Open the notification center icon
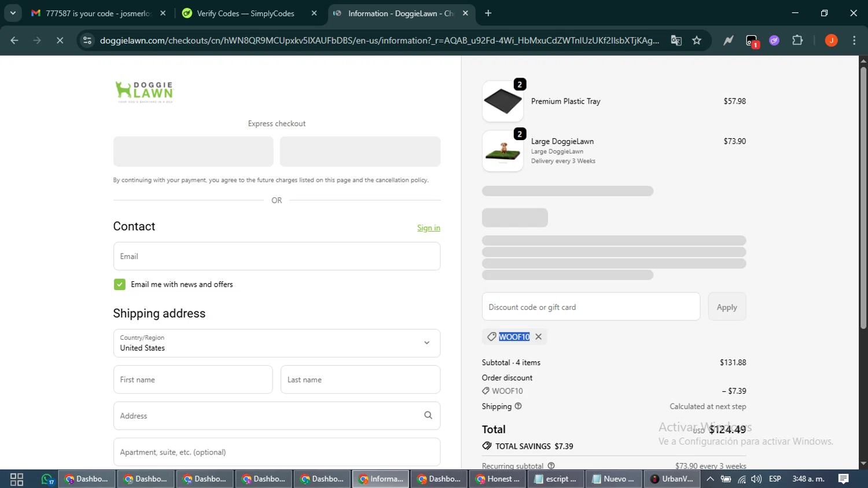The width and height of the screenshot is (868, 488). pyautogui.click(x=844, y=479)
